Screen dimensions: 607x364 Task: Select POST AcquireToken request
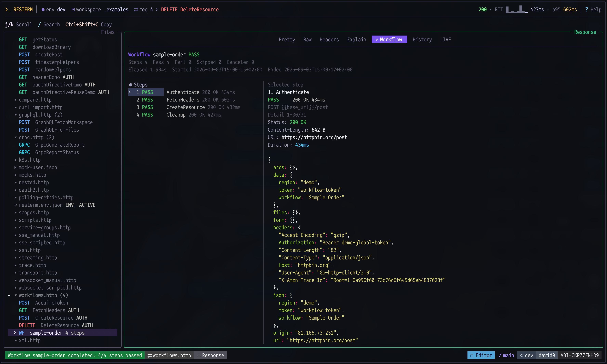(43, 303)
